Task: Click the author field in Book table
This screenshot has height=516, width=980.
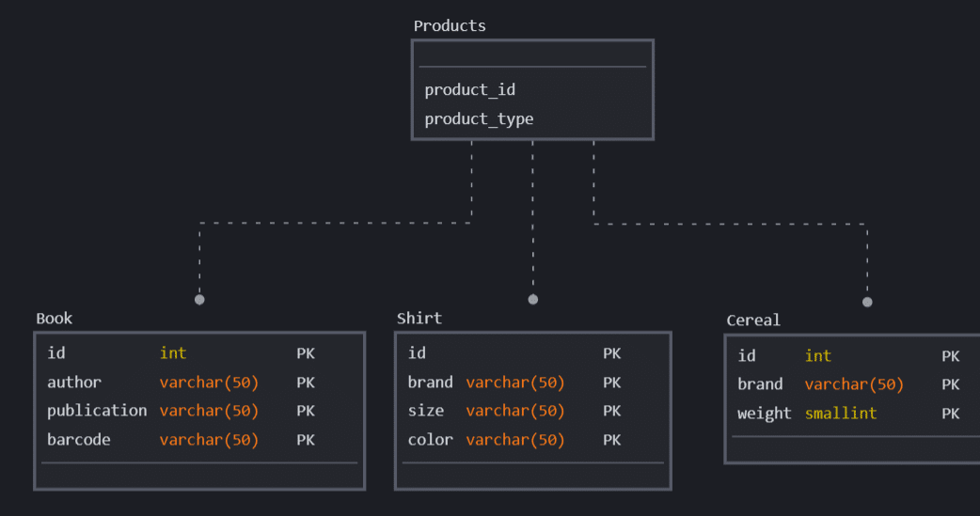Action: 74,383
